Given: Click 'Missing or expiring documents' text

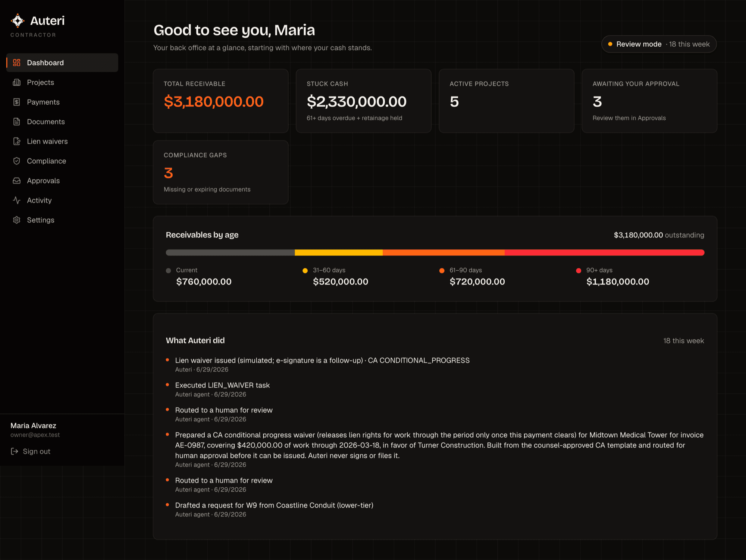Looking at the screenshot, I should click(x=207, y=189).
